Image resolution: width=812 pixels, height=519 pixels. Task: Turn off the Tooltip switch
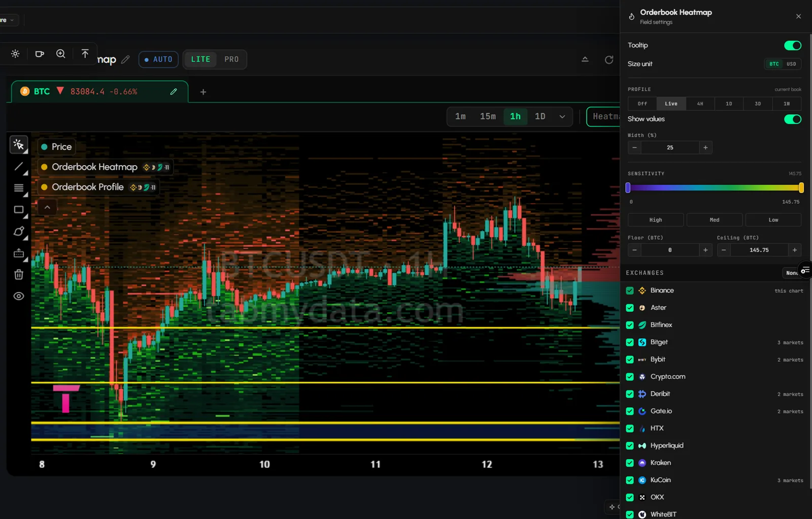pyautogui.click(x=793, y=46)
